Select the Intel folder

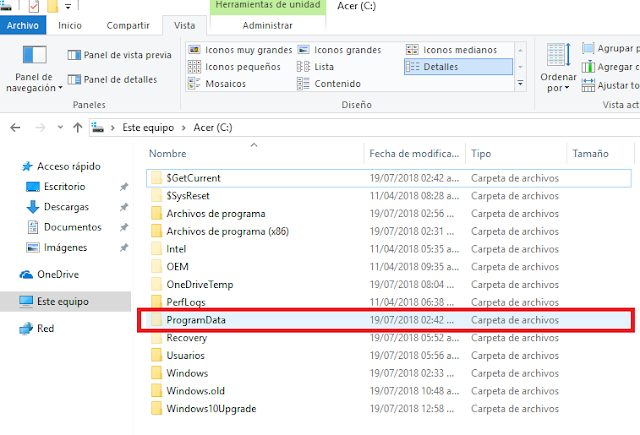click(389, 249)
